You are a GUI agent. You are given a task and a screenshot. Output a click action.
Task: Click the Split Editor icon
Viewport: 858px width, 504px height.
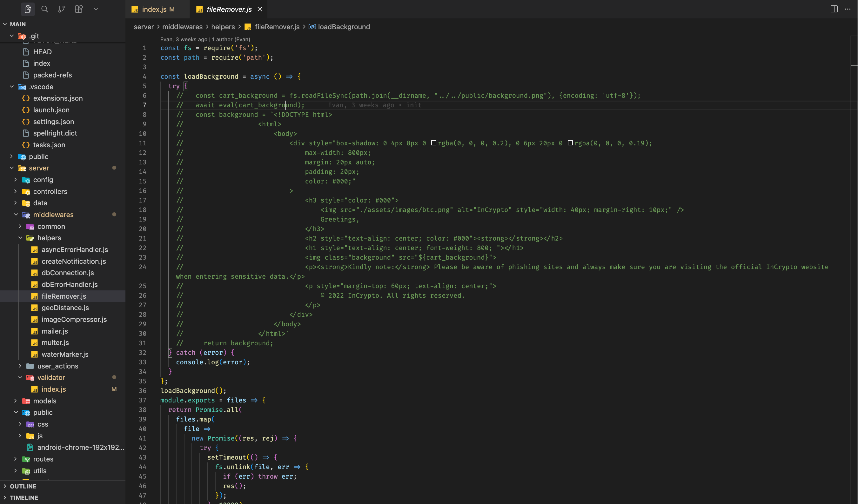tap(834, 9)
